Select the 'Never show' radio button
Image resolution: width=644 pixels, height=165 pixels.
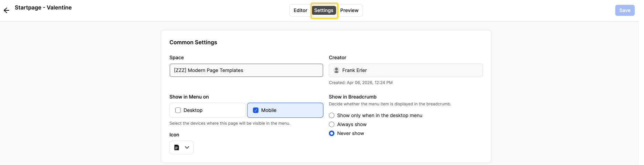click(x=332, y=133)
